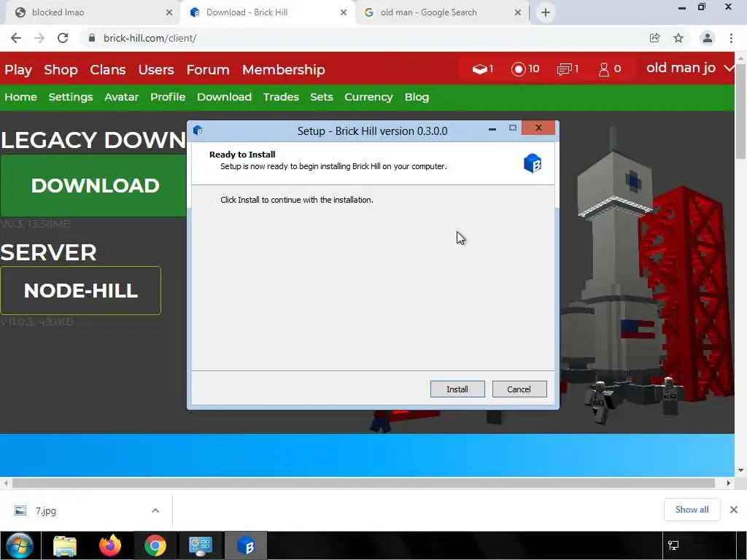Open the Trades page link
This screenshot has height=560, width=747.
281,97
